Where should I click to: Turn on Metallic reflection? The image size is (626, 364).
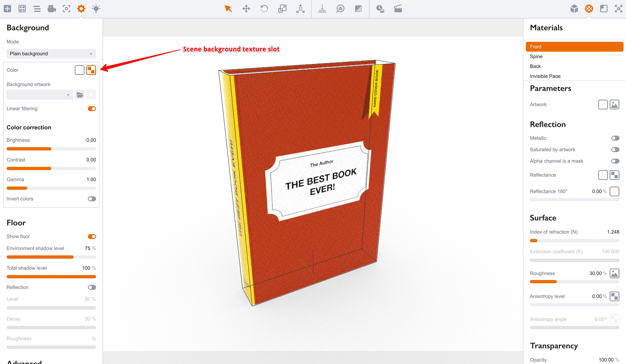click(615, 138)
